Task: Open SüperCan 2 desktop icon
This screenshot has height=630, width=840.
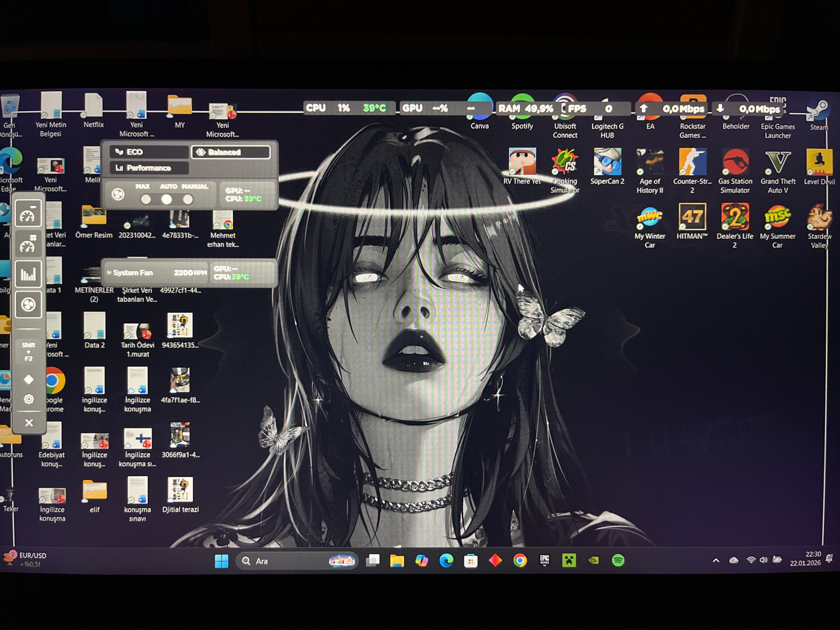Action: (x=607, y=167)
